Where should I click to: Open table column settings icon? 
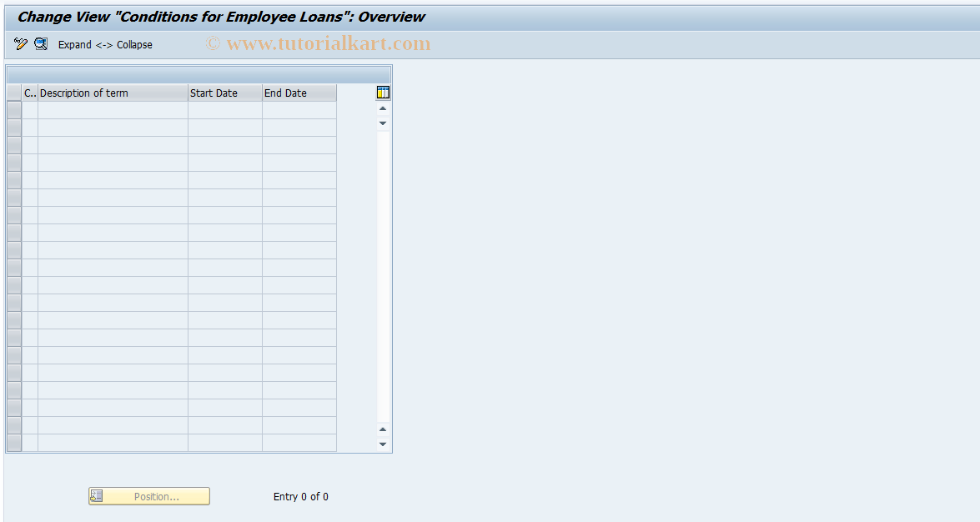coord(383,93)
